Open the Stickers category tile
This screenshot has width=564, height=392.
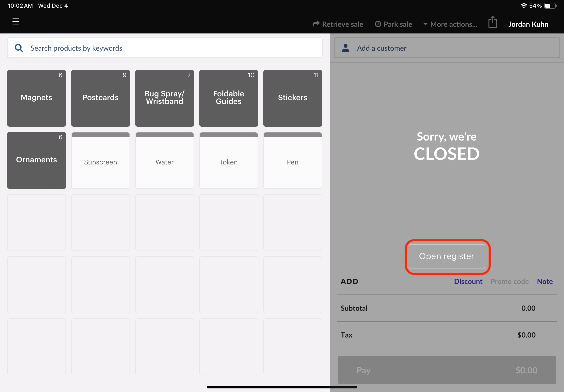[x=293, y=98]
